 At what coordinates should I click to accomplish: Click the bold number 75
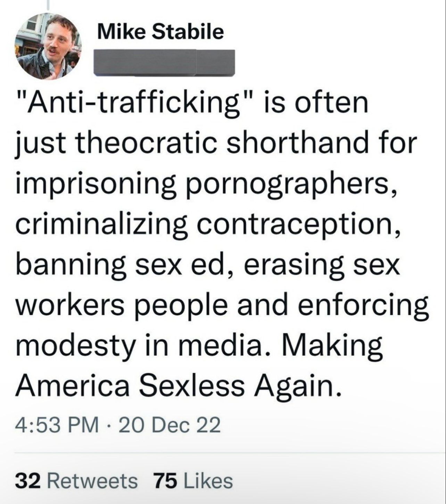(x=165, y=481)
